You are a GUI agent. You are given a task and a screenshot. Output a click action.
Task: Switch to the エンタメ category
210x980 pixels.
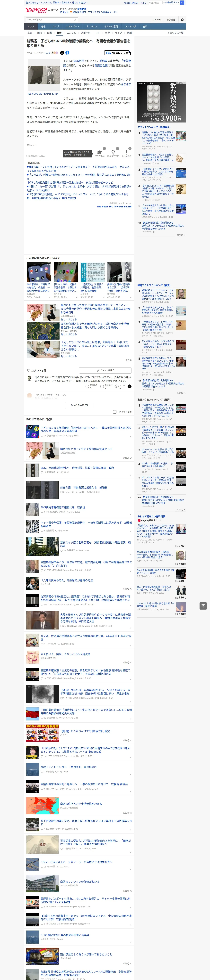point(71,33)
